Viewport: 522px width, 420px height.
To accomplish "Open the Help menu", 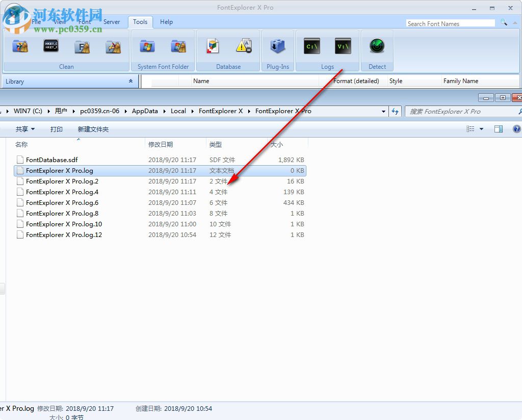I will click(166, 22).
